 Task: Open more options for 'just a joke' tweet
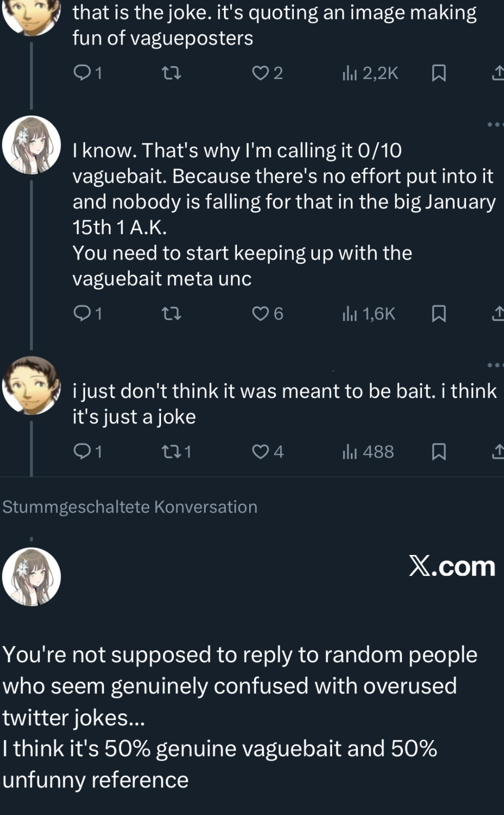(494, 365)
